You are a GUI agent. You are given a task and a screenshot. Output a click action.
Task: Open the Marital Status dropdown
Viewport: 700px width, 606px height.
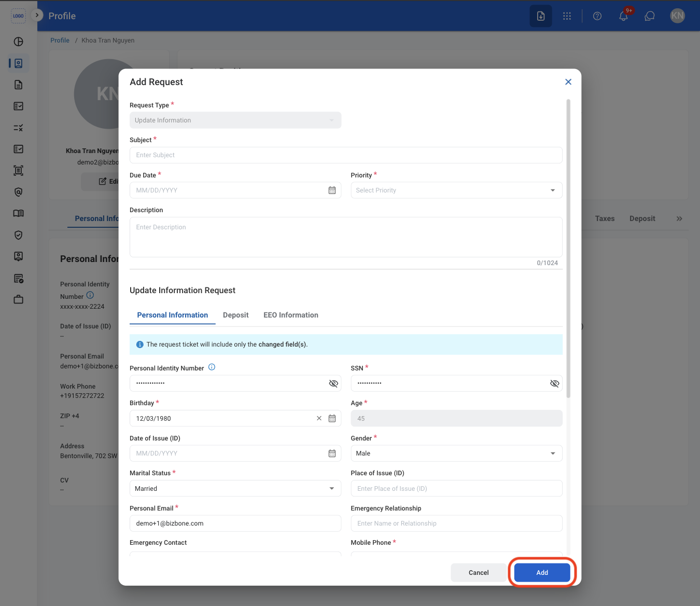point(235,489)
